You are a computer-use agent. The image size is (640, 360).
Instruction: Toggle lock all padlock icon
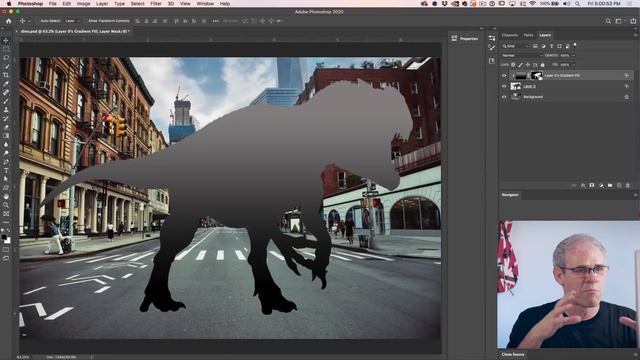(x=542, y=65)
